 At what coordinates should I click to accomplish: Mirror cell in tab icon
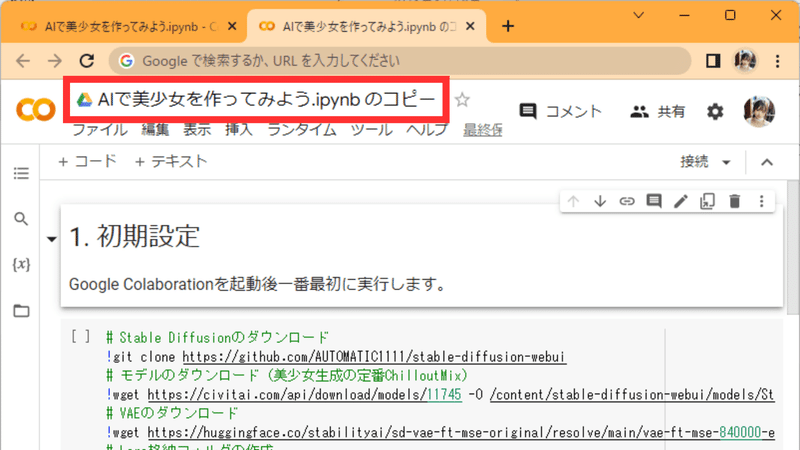pos(707,201)
